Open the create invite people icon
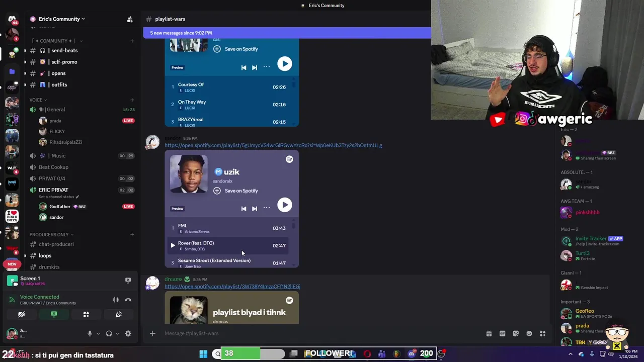The height and width of the screenshot is (362, 644). coord(130,19)
